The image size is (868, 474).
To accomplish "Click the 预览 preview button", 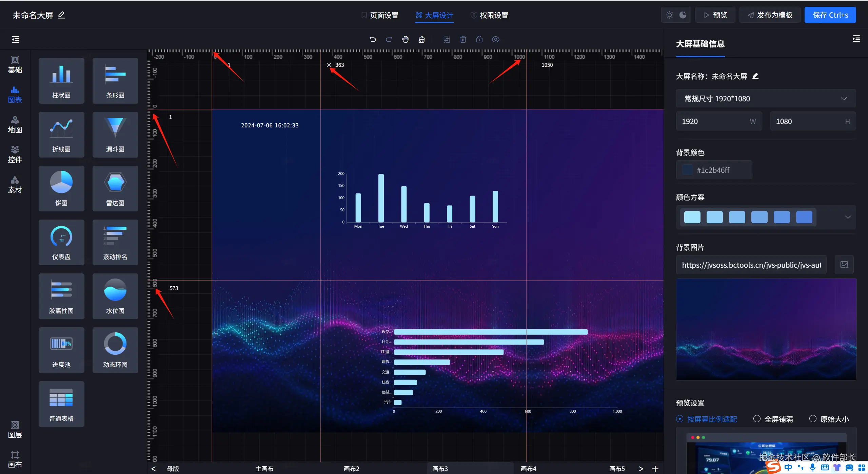I will pyautogui.click(x=715, y=15).
